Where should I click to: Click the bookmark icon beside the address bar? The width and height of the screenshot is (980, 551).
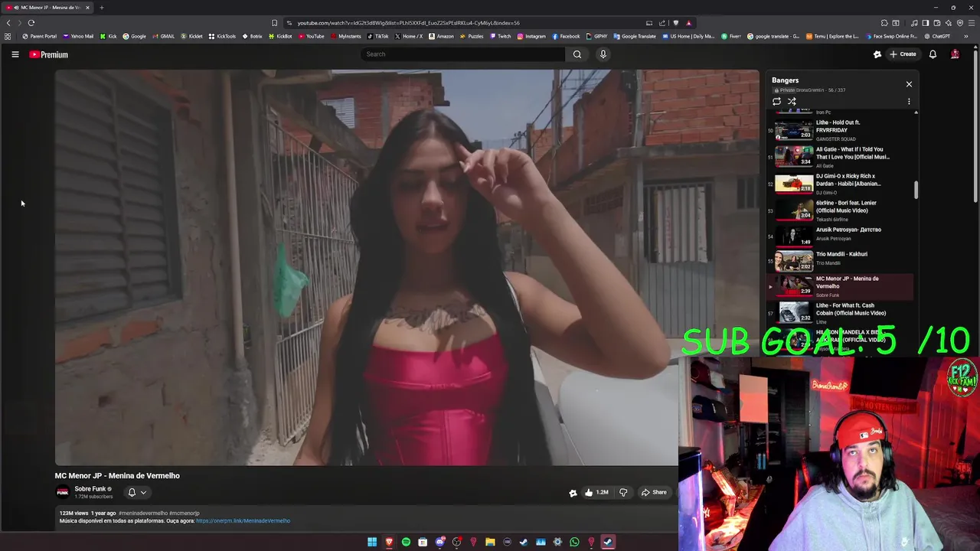coord(274,23)
